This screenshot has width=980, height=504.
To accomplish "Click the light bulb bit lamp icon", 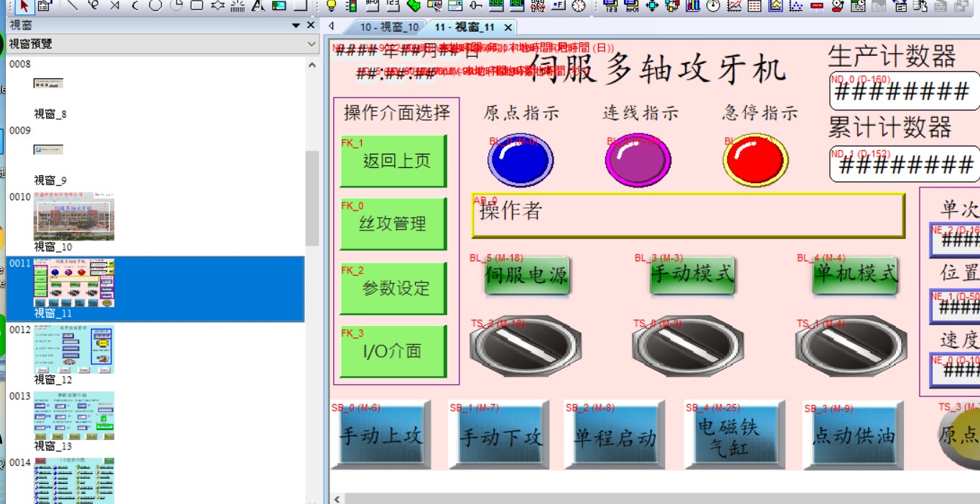I will [x=331, y=5].
